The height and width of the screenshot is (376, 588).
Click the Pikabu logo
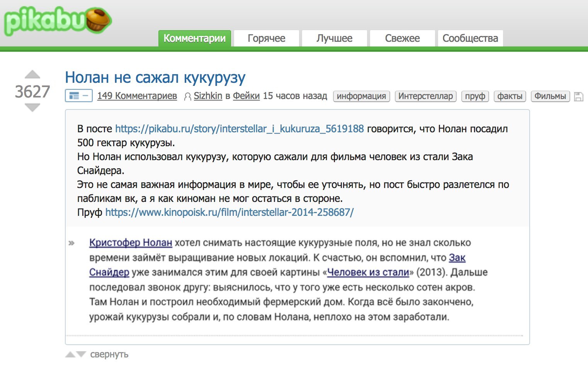(x=58, y=21)
